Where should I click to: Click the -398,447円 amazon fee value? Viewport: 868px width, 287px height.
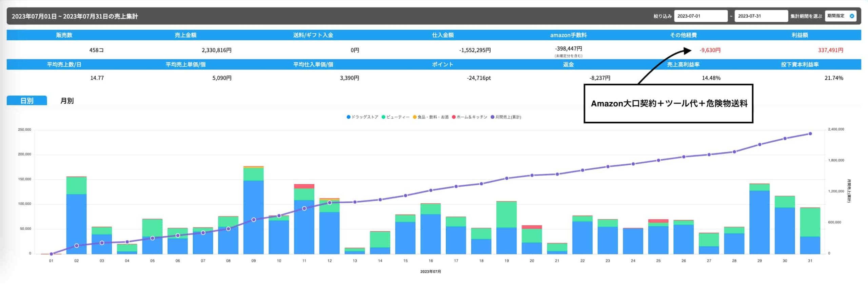coord(568,48)
